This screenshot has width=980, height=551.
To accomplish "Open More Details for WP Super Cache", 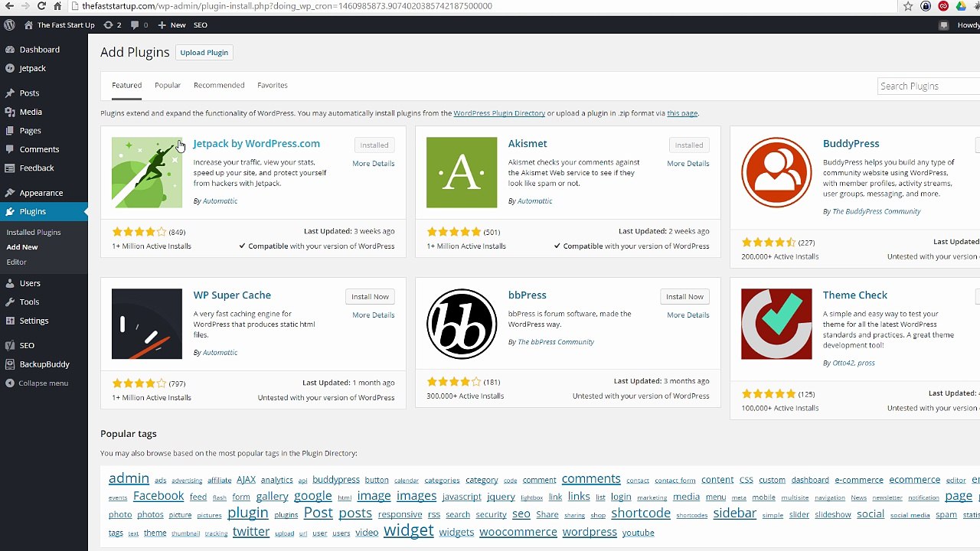I will point(374,315).
